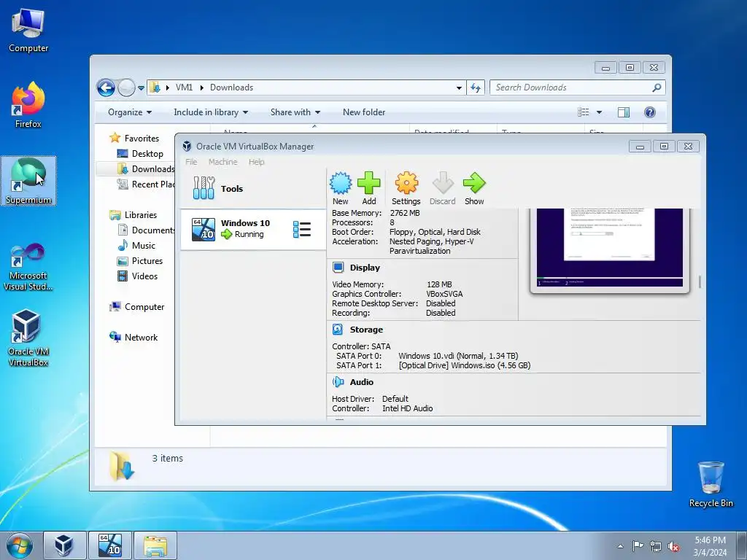Click the Discard arrow icon
Viewport: 747px width, 560px height.
(x=443, y=183)
